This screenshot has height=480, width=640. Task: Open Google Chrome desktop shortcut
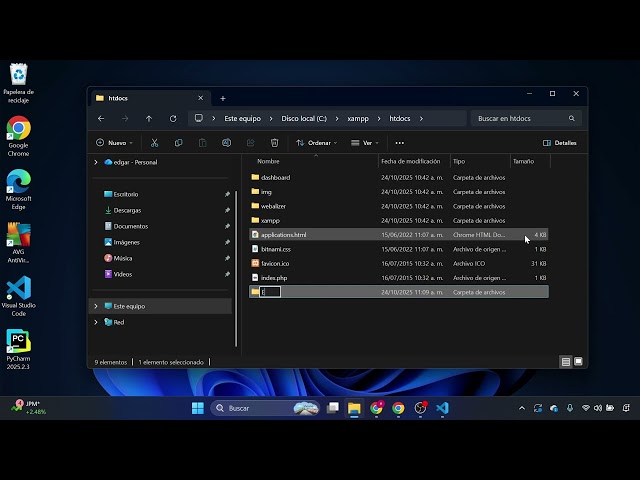pyautogui.click(x=18, y=136)
